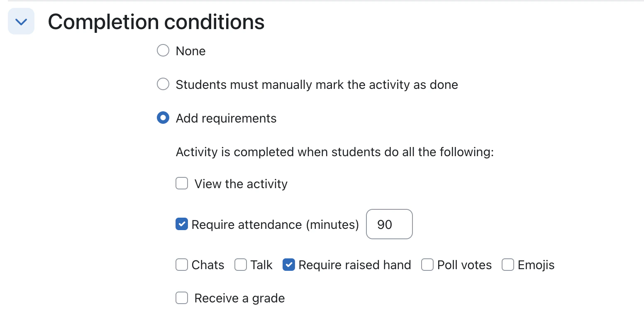Click the "Emojis" label text
The height and width of the screenshot is (319, 644).
[537, 265]
